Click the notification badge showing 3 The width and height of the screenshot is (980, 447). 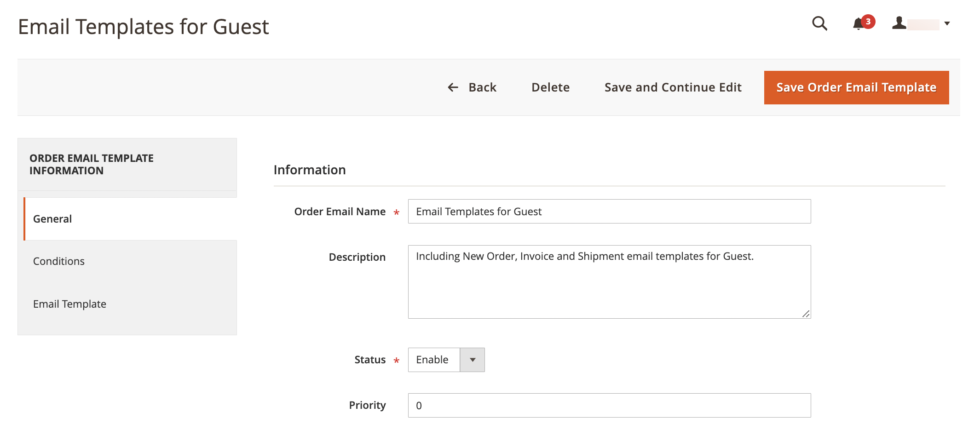click(868, 21)
